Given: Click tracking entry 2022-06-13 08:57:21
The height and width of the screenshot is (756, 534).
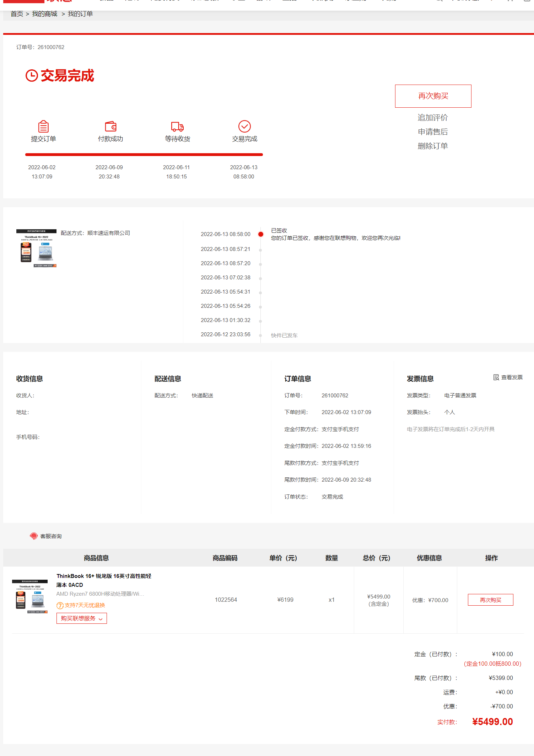Looking at the screenshot, I should point(226,249).
